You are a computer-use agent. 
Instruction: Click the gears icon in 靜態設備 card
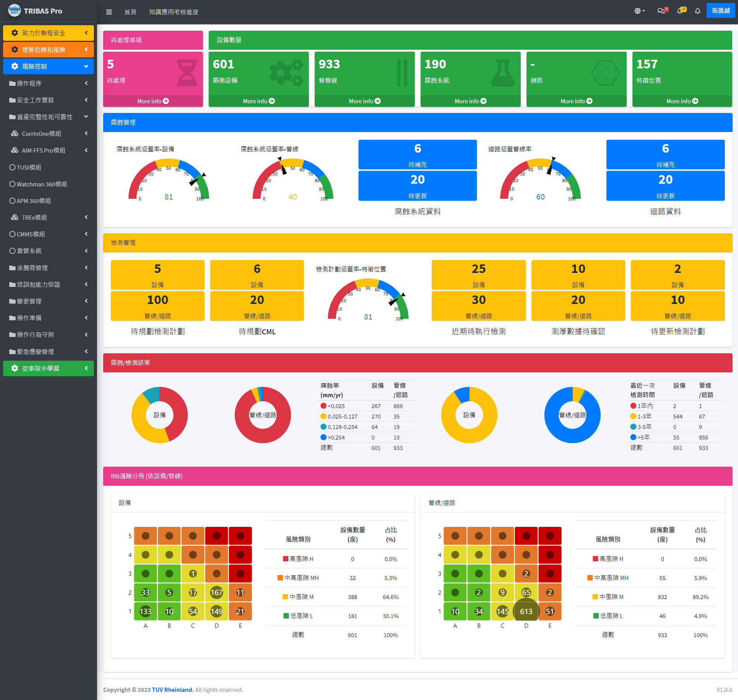(286, 73)
